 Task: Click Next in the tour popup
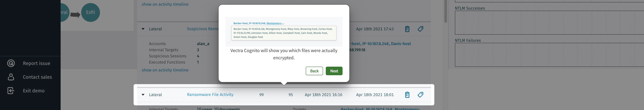click(x=334, y=71)
